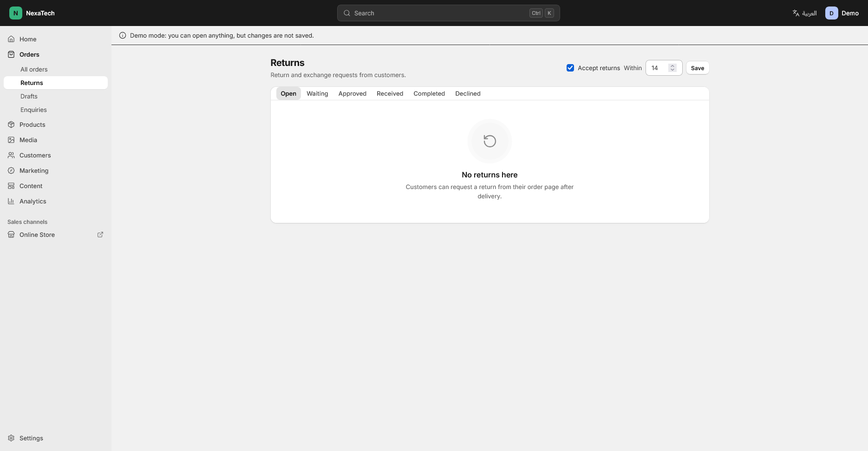Click the return days number stepper

[672, 68]
